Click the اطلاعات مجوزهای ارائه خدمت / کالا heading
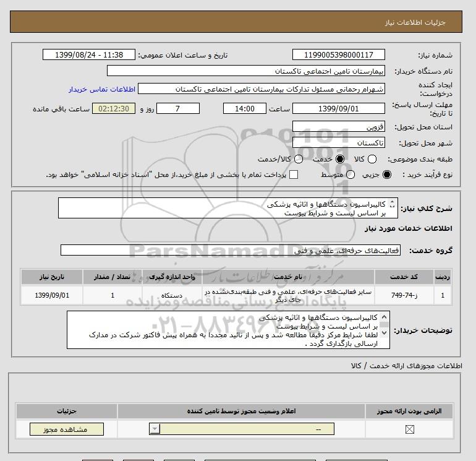 (x=407, y=366)
